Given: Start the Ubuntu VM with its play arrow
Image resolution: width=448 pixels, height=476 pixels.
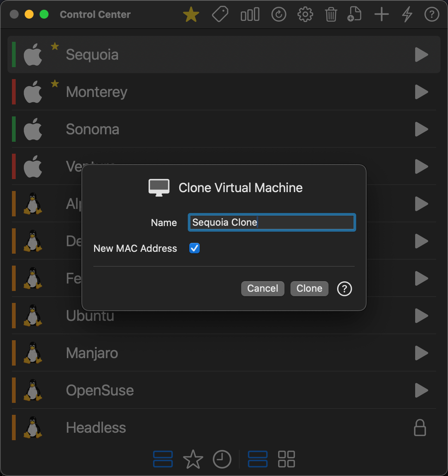Looking at the screenshot, I should [x=421, y=316].
